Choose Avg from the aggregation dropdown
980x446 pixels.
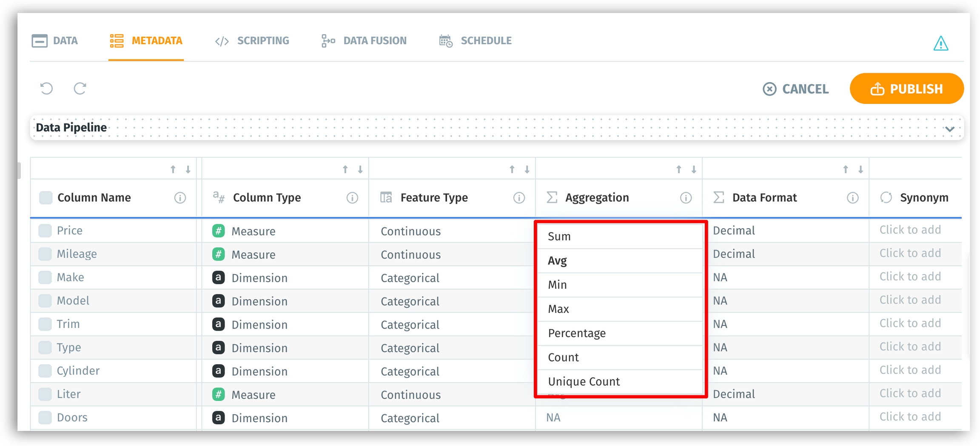click(557, 261)
